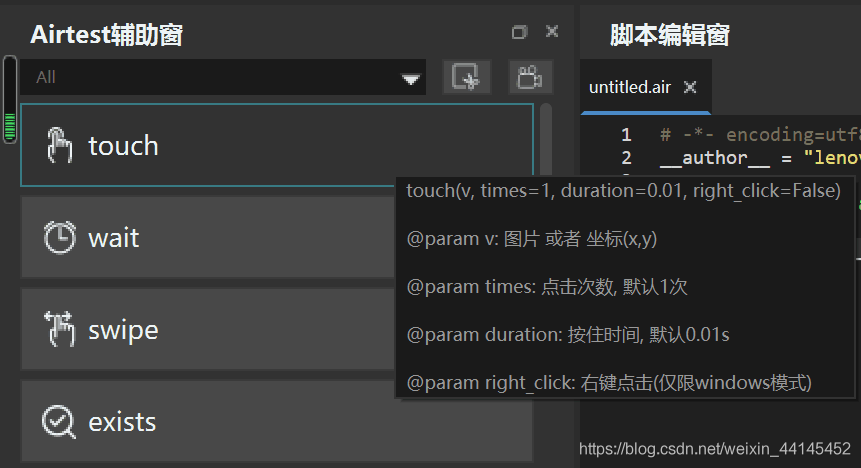Click the command list scrollbar
Viewport: 861px width, 468px height.
pos(546,139)
